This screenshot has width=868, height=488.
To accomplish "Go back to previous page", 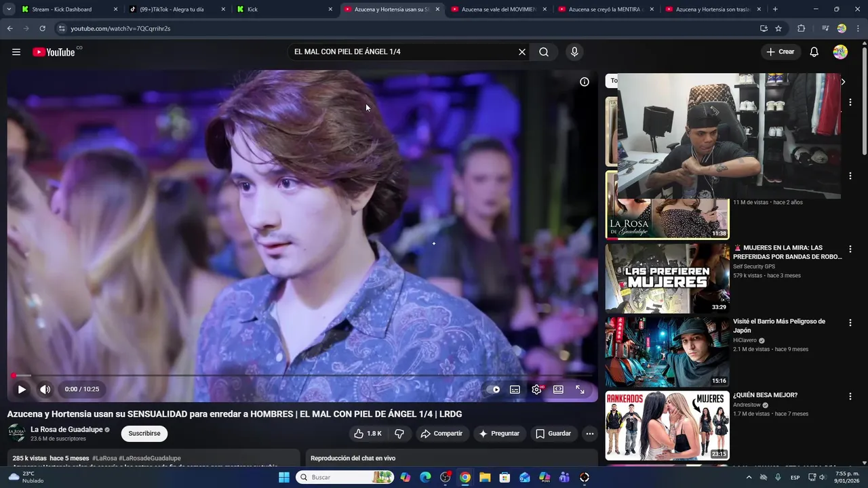I will point(9,28).
